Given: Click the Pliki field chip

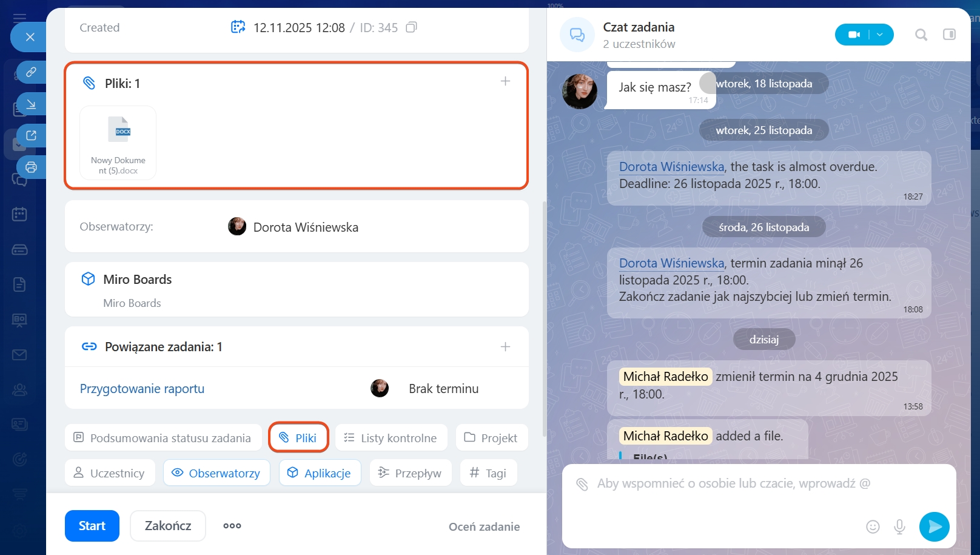Looking at the screenshot, I should pyautogui.click(x=298, y=437).
